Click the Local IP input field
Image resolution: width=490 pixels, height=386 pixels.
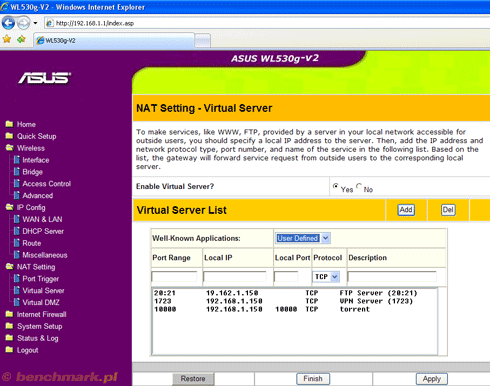point(235,277)
